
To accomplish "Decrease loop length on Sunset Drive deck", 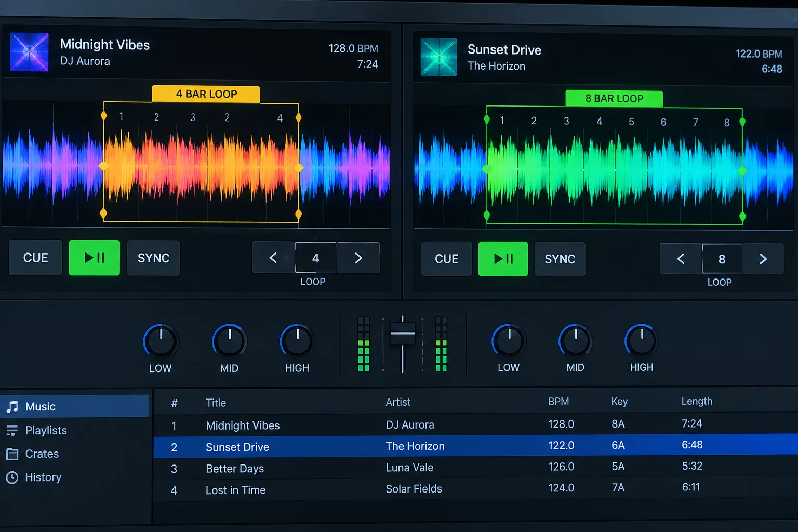I will click(x=681, y=259).
